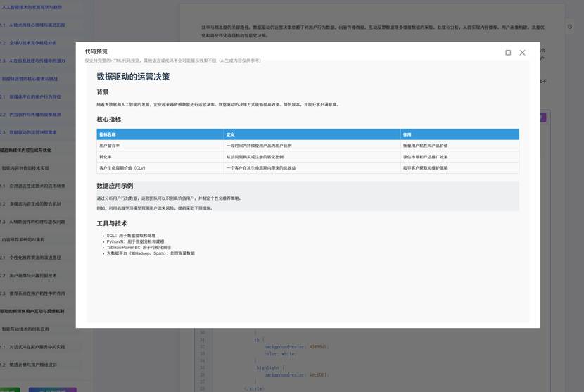Go to 智能互动技术的创新应用 section
This screenshot has height=392, width=584.
click(x=25, y=329)
